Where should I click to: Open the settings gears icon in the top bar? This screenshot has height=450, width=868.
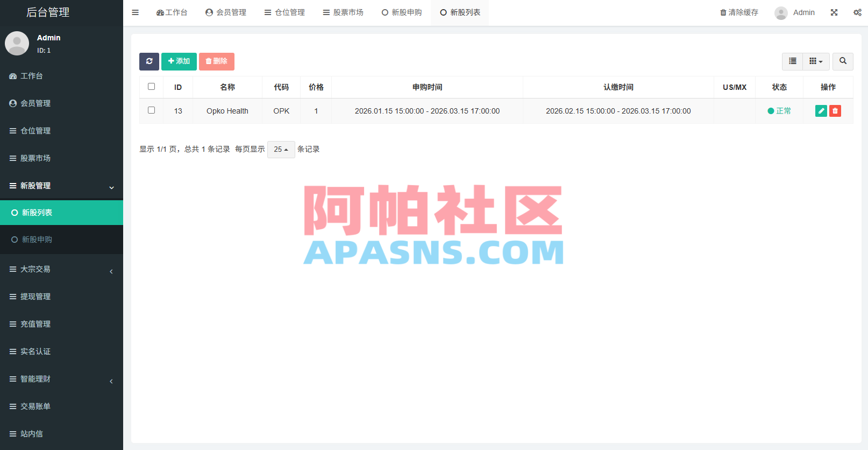pyautogui.click(x=857, y=12)
